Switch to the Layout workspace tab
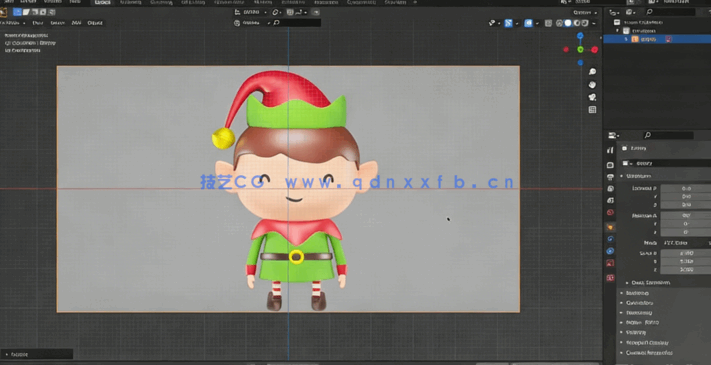This screenshot has height=365, width=711. pos(102,2)
